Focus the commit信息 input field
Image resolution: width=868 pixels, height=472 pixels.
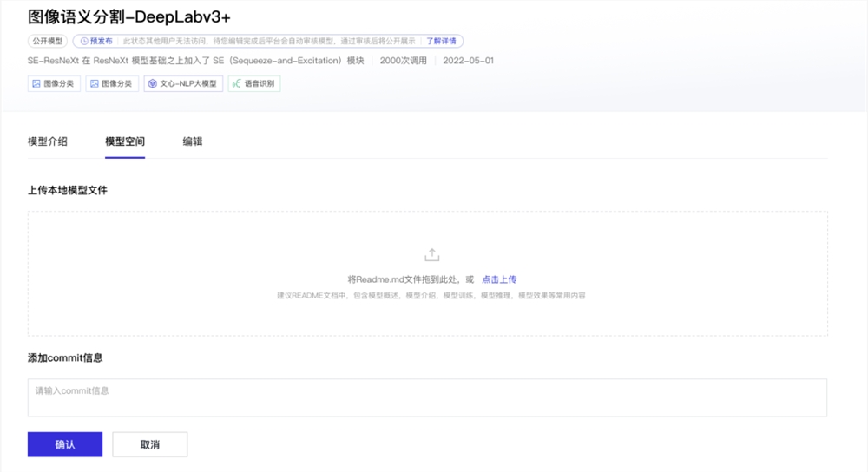coord(427,397)
